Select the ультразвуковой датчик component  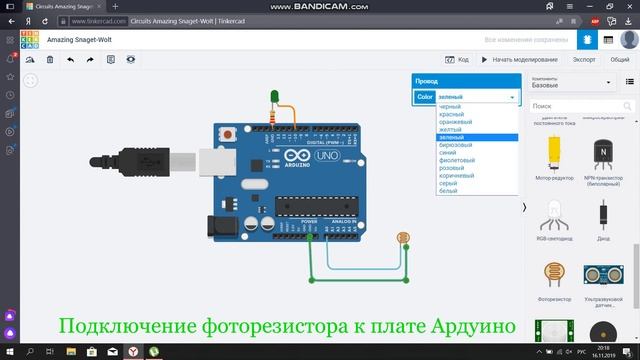point(603,286)
